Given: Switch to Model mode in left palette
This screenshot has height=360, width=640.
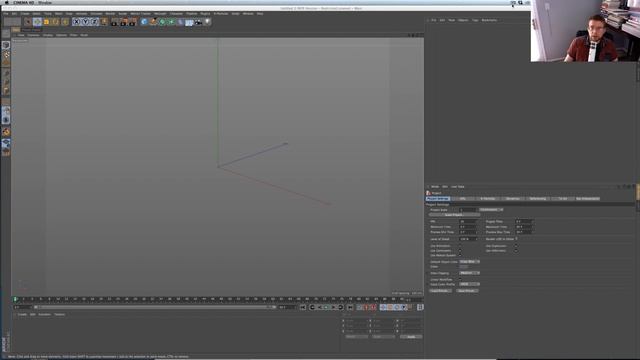Looking at the screenshot, I should [x=6, y=45].
